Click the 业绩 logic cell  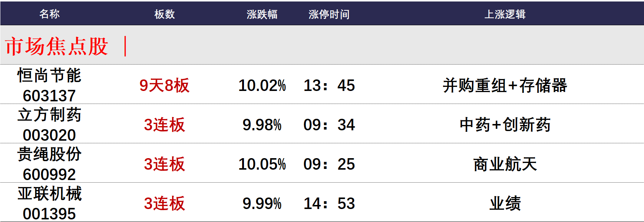(x=505, y=203)
